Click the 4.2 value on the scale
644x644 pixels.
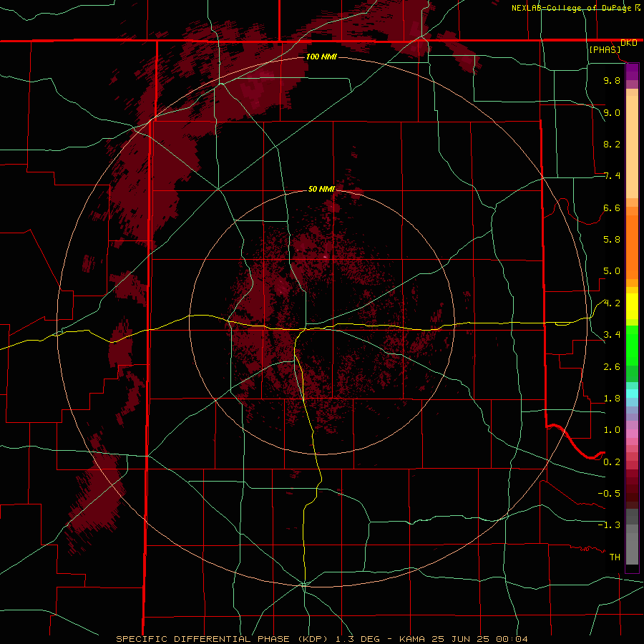coord(612,303)
